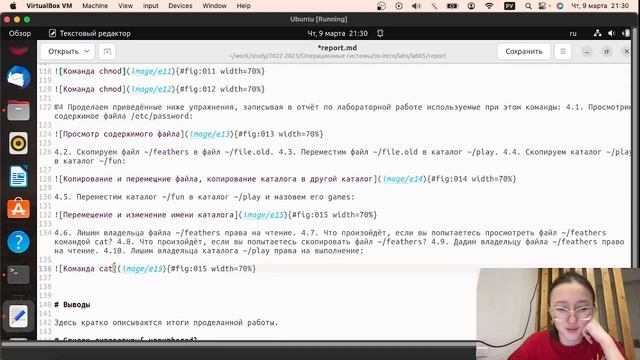Click the image/e11 link on line 118
This screenshot has height=360, width=640.
point(151,71)
